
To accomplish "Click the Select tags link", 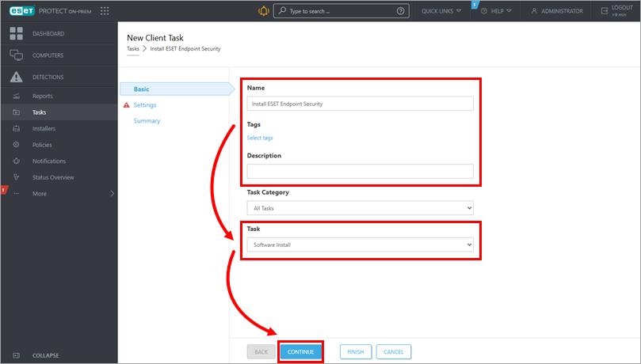I will pos(260,138).
